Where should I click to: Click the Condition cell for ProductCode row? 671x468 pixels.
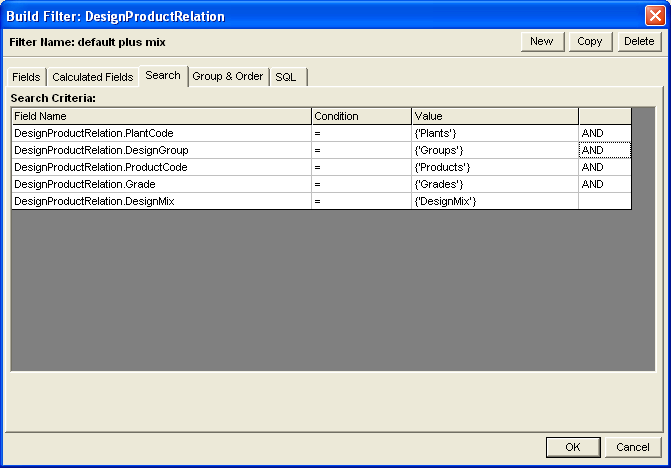361,167
